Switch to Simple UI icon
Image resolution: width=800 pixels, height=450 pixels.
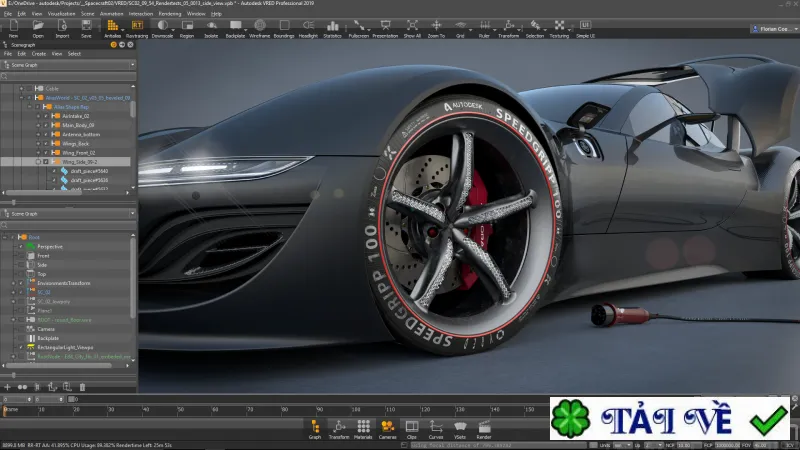585,29
